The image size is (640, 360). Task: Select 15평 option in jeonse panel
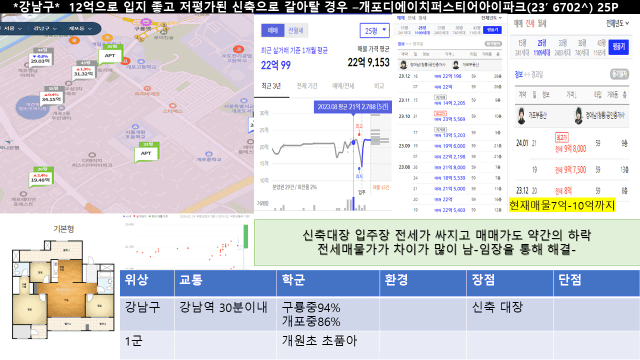tap(522, 47)
